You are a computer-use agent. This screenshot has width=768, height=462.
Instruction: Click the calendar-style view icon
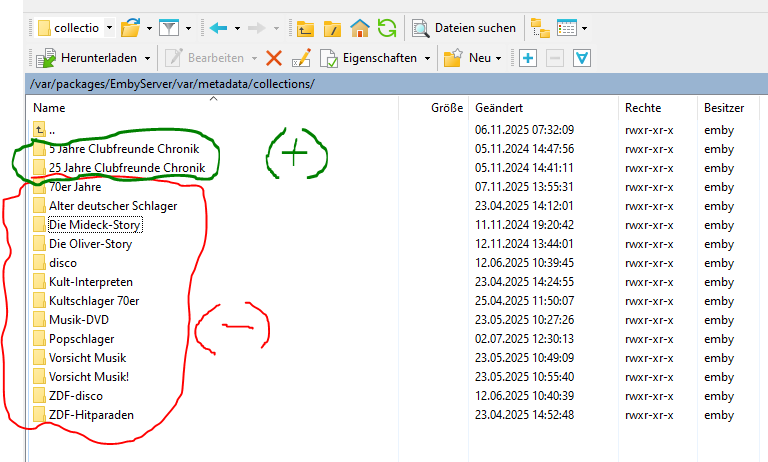[567, 28]
